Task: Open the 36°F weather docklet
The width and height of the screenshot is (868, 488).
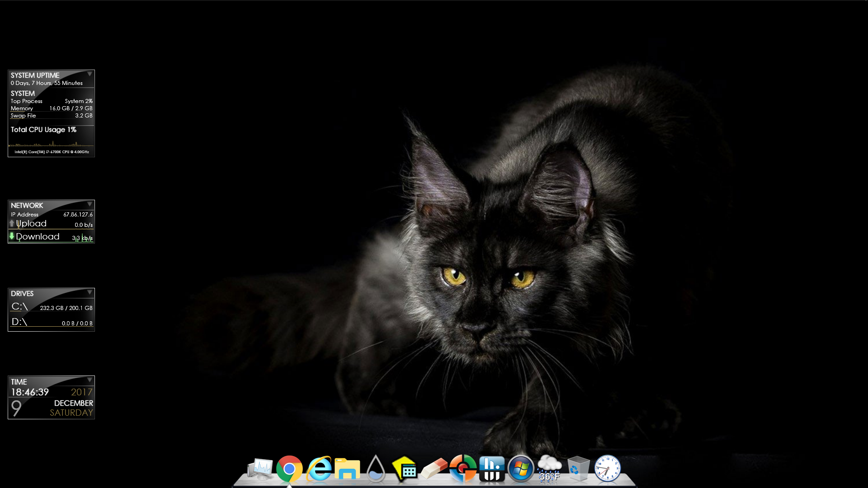Action: pyautogui.click(x=549, y=469)
